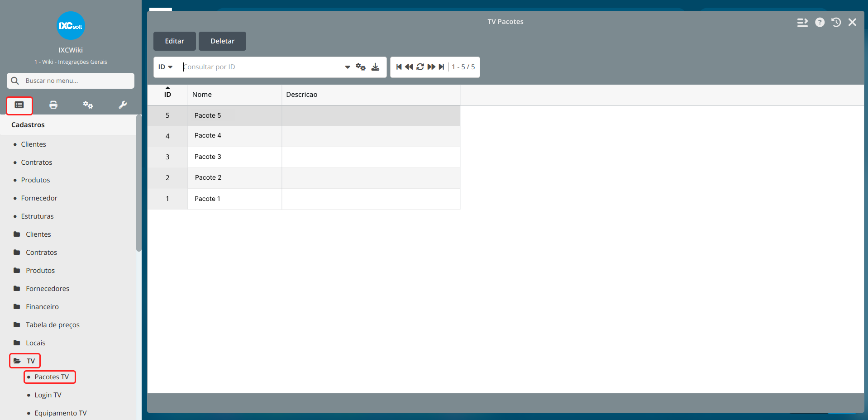
Task: Go to previous page of records
Action: point(409,67)
